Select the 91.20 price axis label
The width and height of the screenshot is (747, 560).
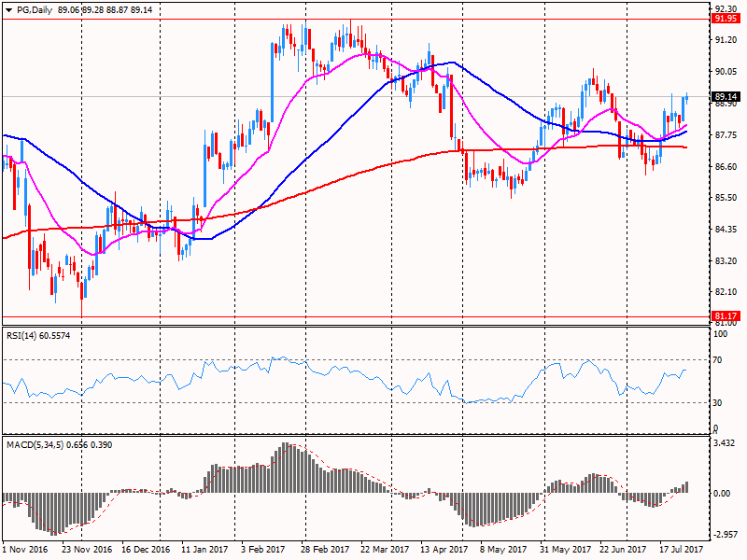[726, 40]
